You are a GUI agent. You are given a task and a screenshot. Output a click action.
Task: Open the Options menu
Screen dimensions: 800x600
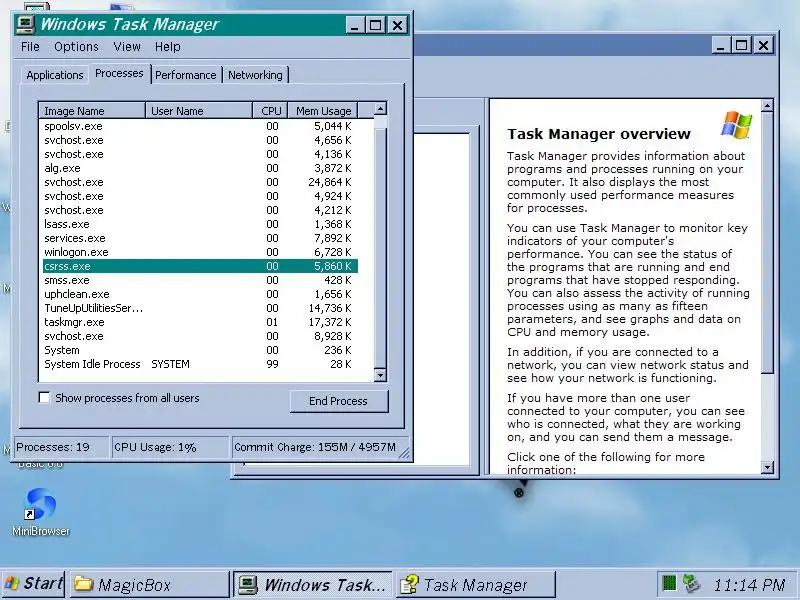click(77, 47)
